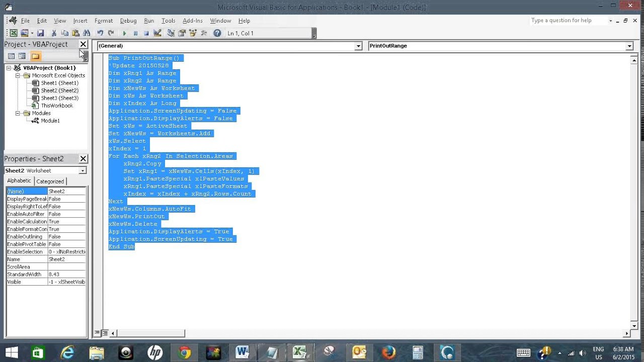Click the Reset stop icon
The height and width of the screenshot is (362, 644).
[x=146, y=33]
